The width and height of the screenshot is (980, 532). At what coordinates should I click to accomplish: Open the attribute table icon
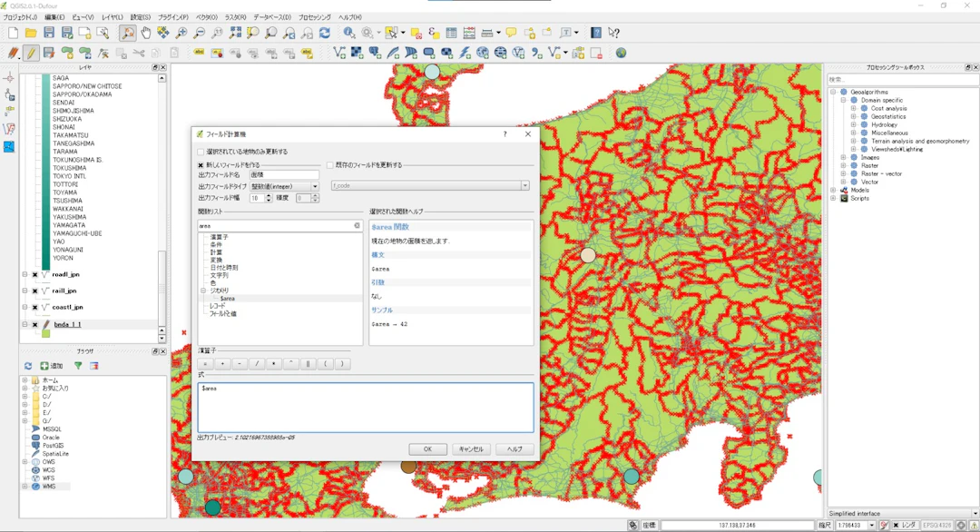[451, 33]
